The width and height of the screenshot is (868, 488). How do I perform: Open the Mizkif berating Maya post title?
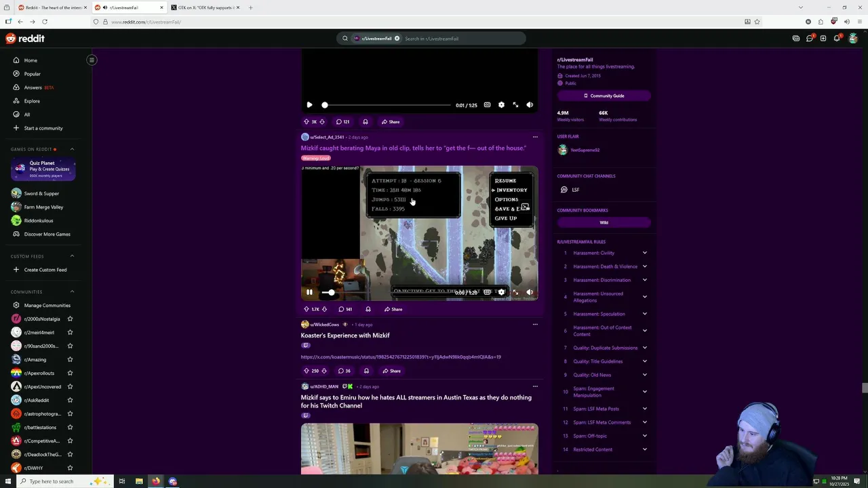pyautogui.click(x=413, y=148)
